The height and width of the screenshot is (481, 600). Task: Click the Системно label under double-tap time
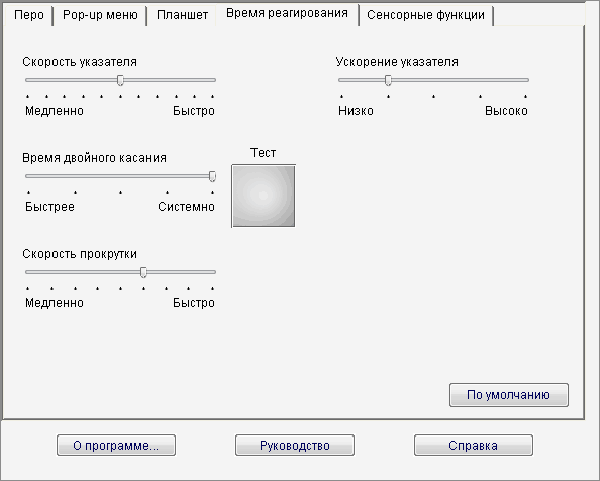click(x=186, y=207)
